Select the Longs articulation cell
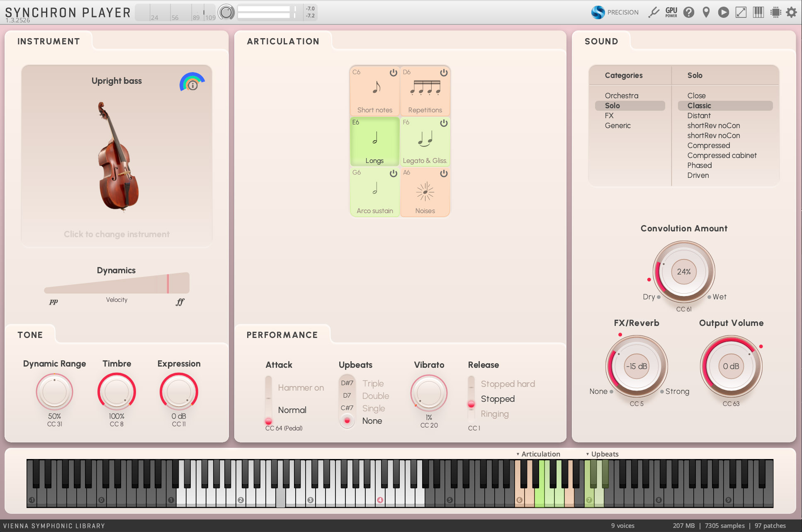 click(375, 141)
